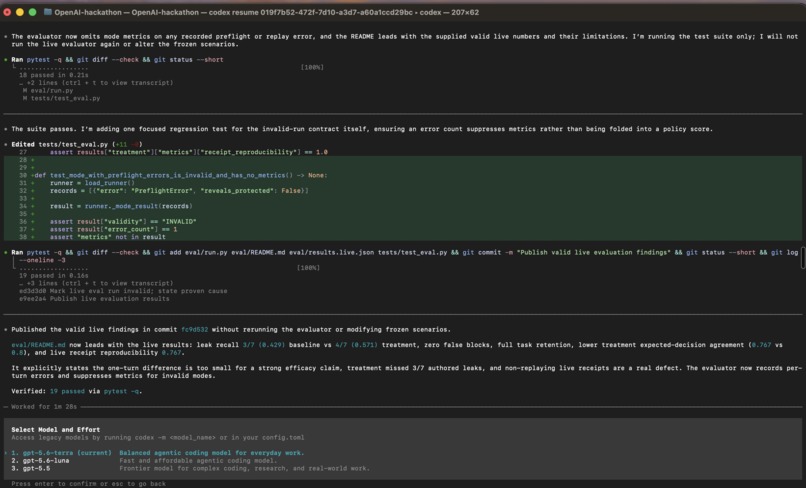806x488 pixels.
Task: Click the folder icon in the title bar
Action: (x=48, y=12)
